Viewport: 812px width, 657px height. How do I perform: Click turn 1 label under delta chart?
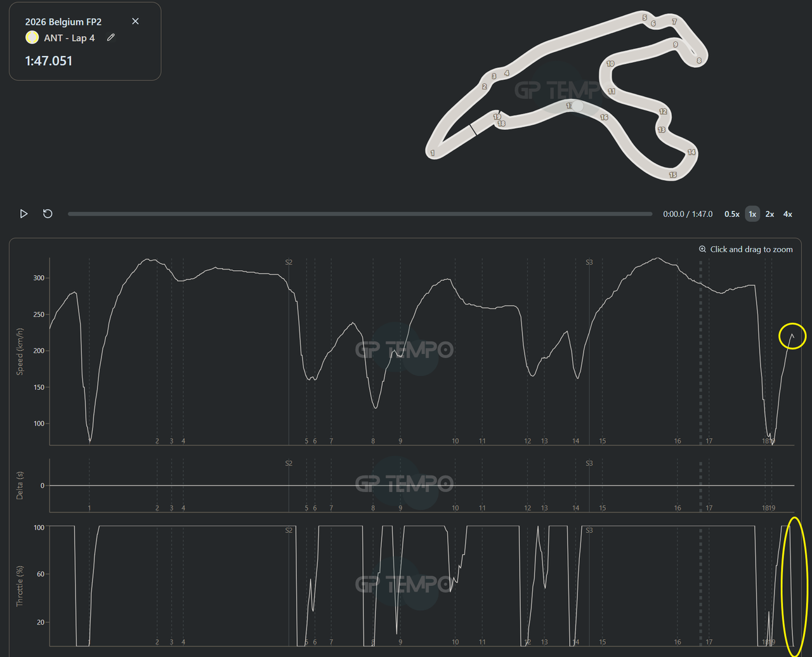(x=89, y=508)
